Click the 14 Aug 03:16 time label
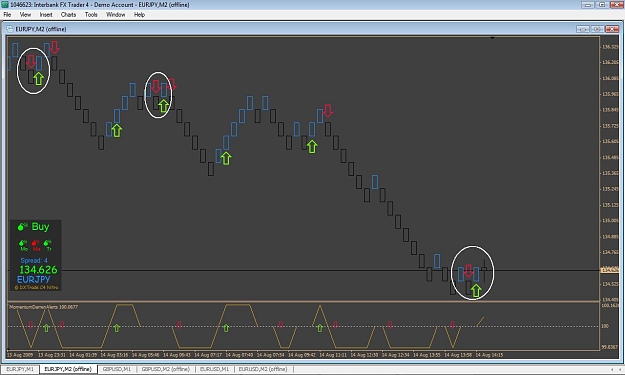Image resolution: width=625 pixels, height=375 pixels. coord(114,355)
